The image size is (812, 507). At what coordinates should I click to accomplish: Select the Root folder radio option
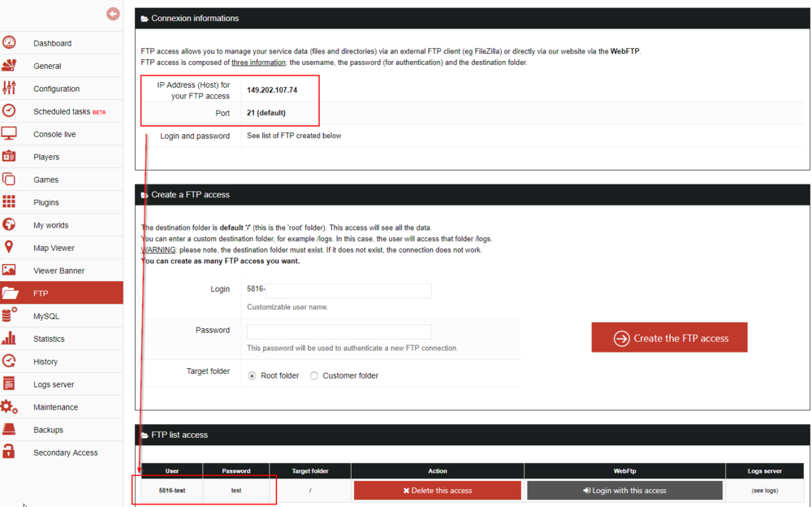pyautogui.click(x=253, y=376)
